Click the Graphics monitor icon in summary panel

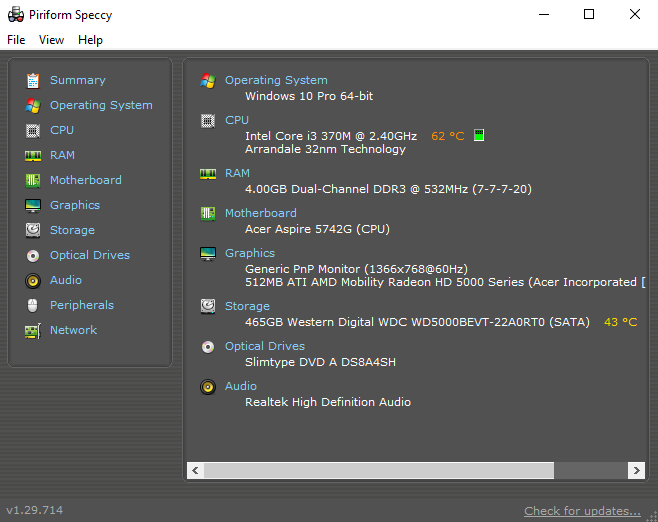[208, 253]
